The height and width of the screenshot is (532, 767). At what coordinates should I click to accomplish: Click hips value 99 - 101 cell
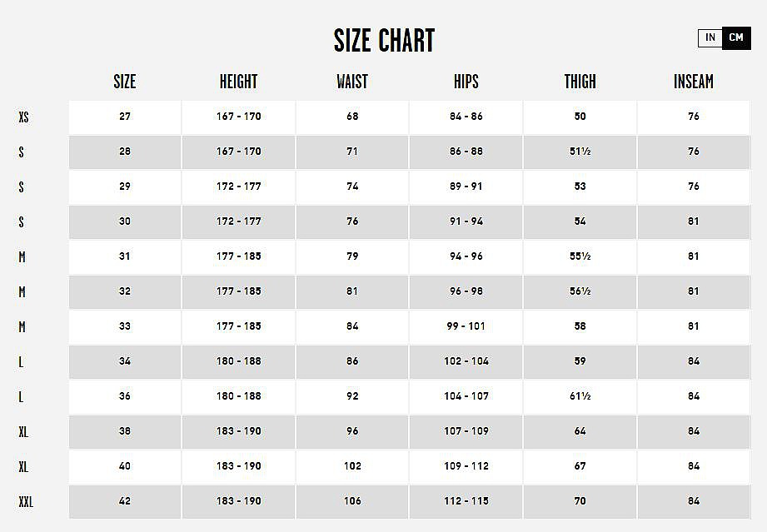click(x=466, y=326)
